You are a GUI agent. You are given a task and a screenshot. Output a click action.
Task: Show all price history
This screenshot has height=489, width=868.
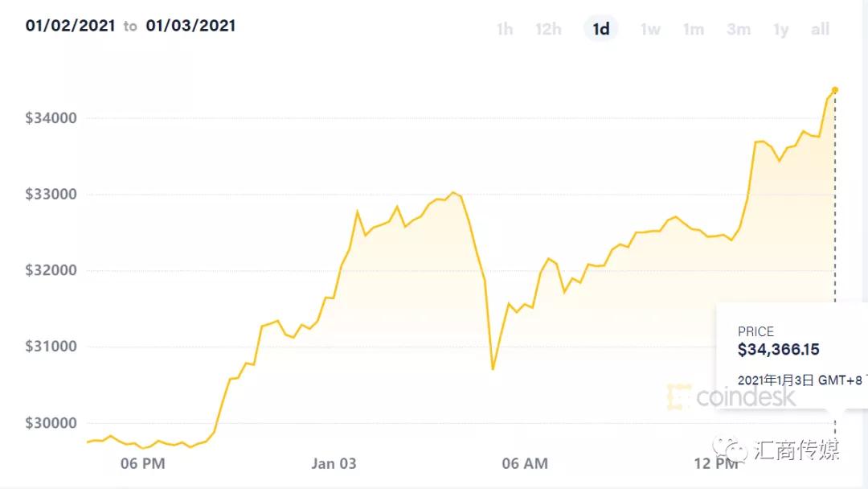coord(820,29)
